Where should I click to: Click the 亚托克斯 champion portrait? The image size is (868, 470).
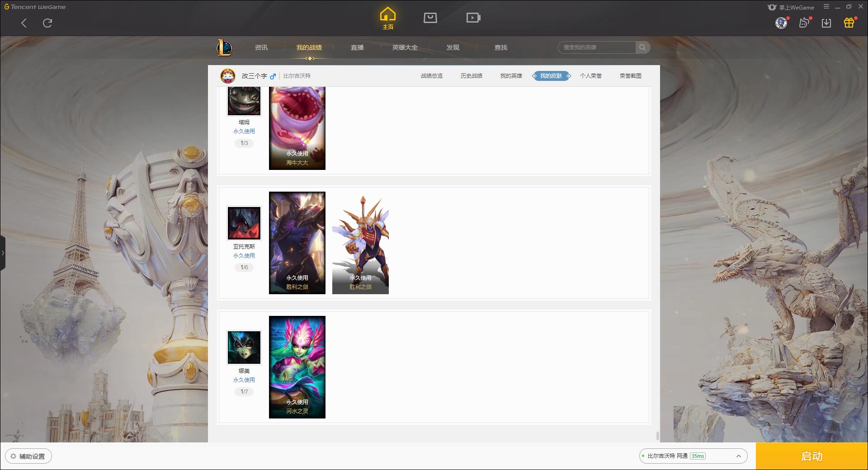point(244,223)
